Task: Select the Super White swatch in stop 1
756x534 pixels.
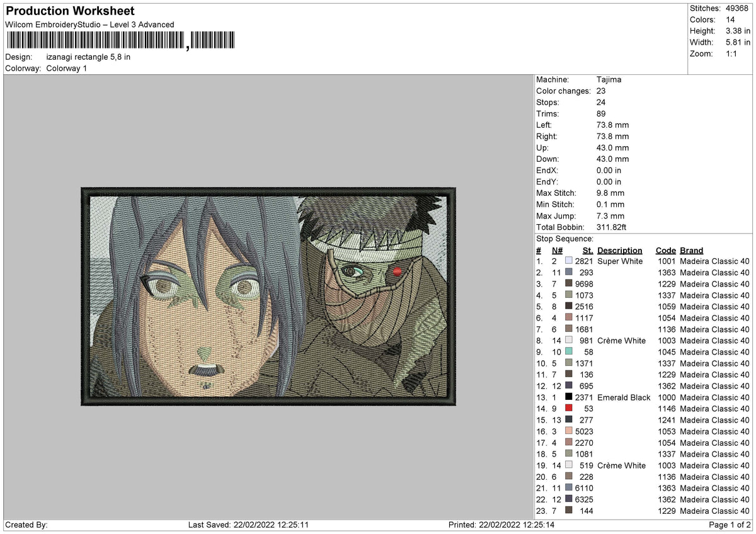Action: 569,261
